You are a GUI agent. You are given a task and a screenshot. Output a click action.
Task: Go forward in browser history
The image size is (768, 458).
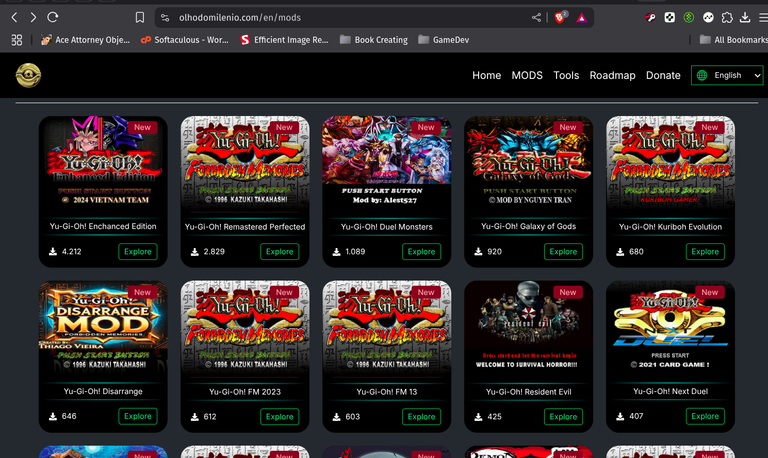33,18
